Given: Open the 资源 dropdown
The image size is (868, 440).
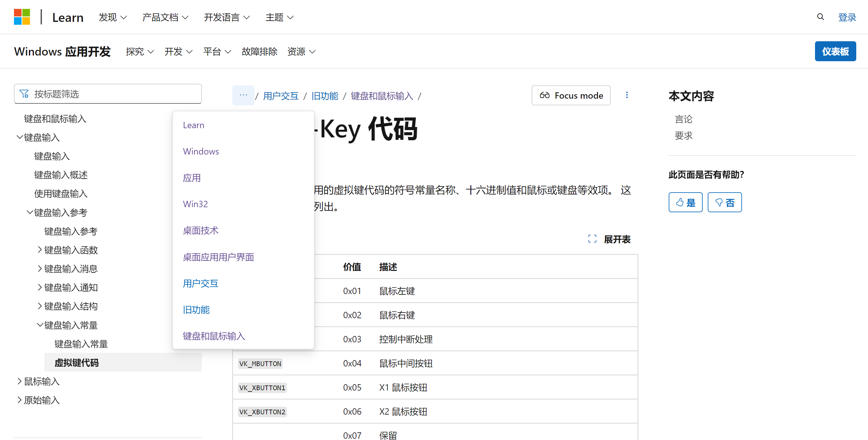Looking at the screenshot, I should click(x=301, y=51).
